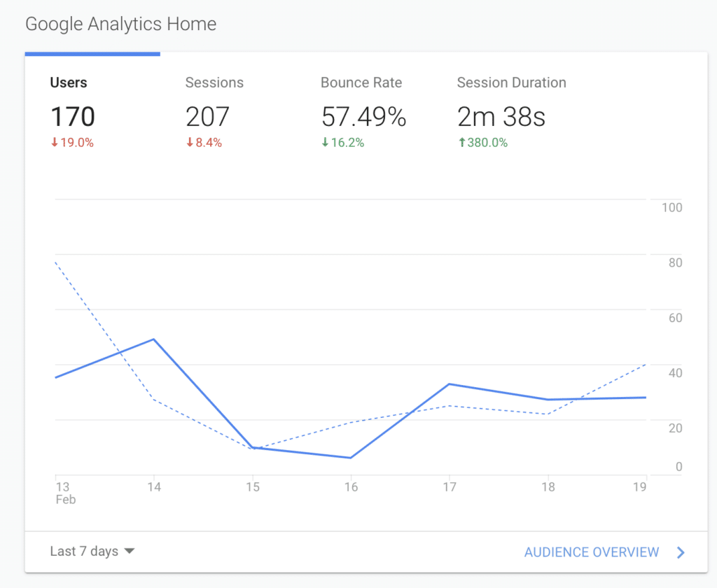Click the Session Duration value 2m 38s

(501, 117)
